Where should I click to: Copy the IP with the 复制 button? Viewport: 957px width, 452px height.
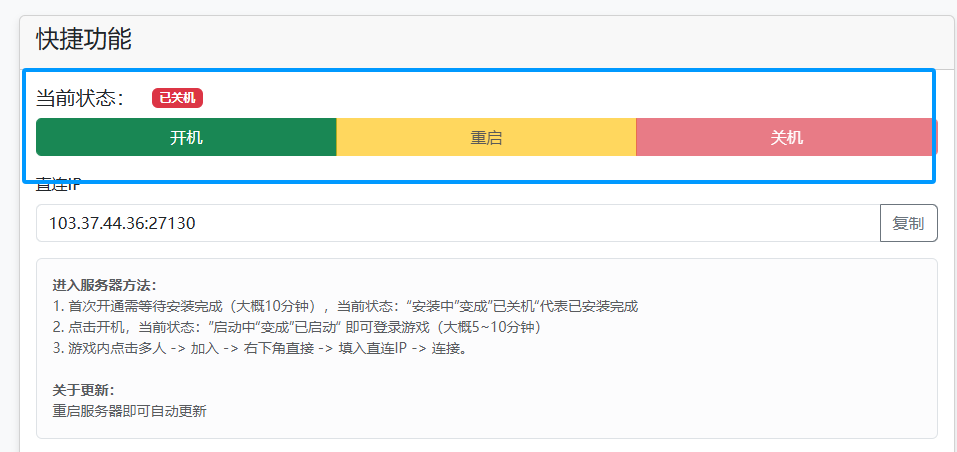coord(908,223)
